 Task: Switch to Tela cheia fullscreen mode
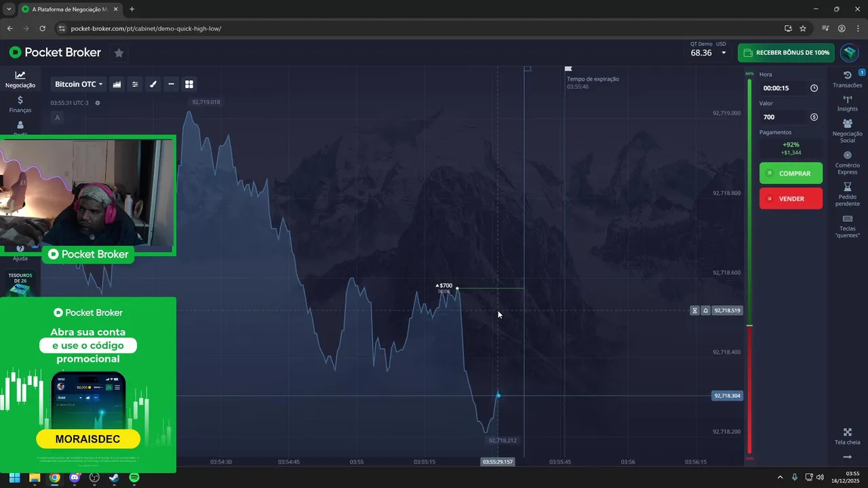click(848, 436)
